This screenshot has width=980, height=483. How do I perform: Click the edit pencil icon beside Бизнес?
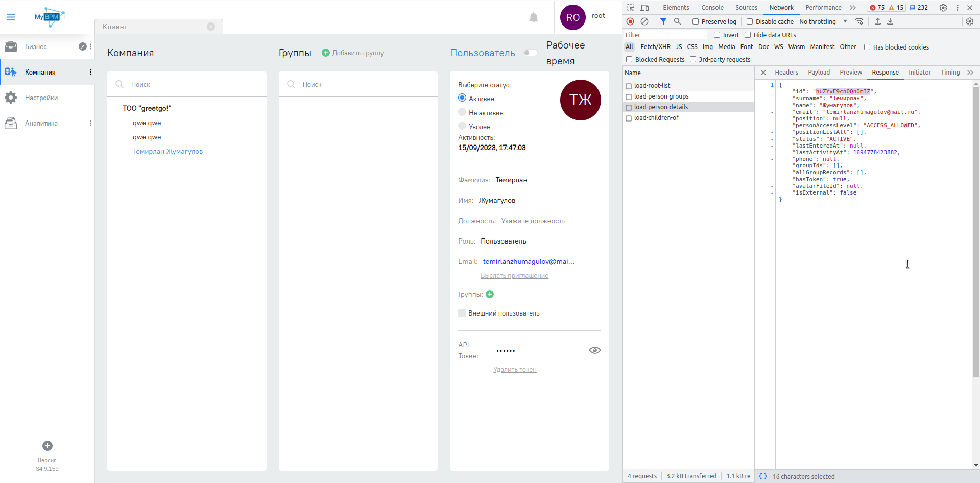pos(82,46)
